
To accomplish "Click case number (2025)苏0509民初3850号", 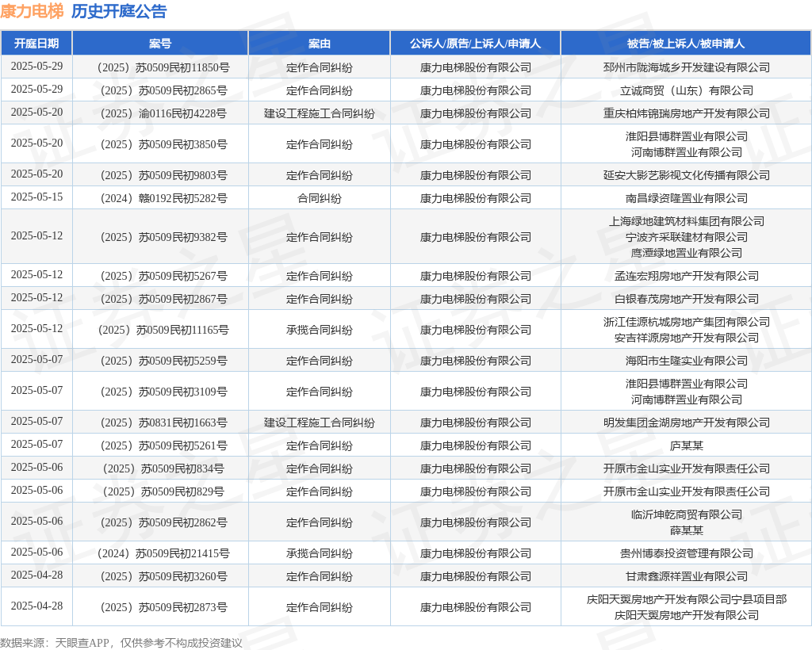I will (x=163, y=144).
